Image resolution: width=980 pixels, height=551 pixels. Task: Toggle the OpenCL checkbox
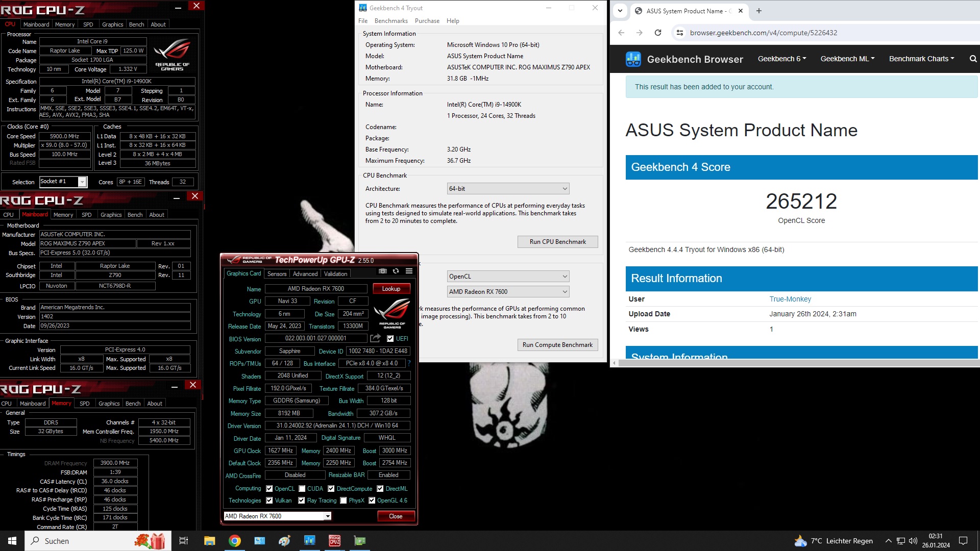point(269,488)
